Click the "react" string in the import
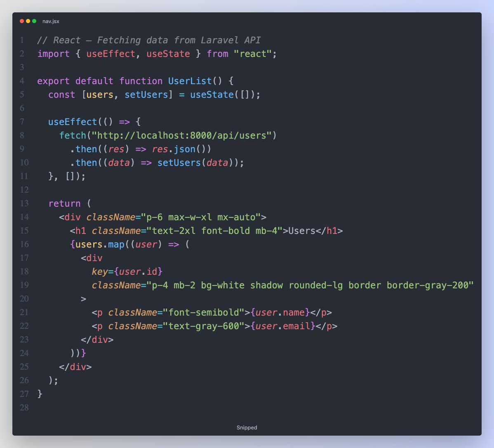Image resolution: width=494 pixels, height=448 pixels. (252, 54)
